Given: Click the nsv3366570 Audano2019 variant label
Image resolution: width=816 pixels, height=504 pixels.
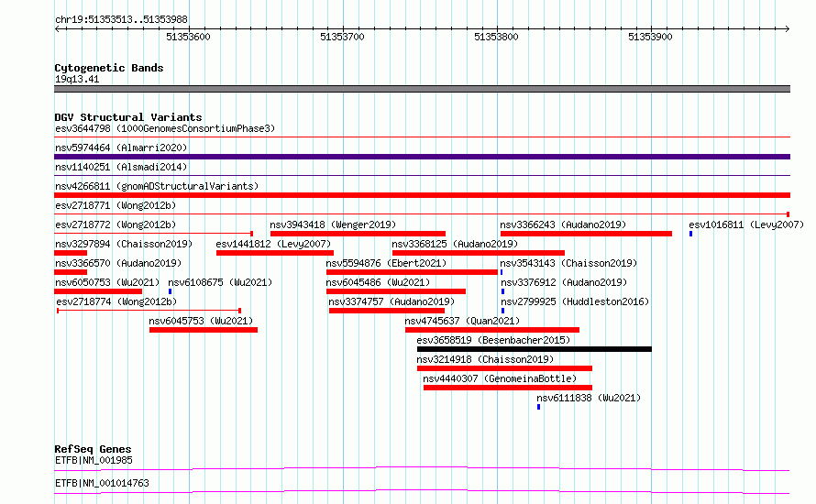Looking at the screenshot, I should (x=118, y=263).
